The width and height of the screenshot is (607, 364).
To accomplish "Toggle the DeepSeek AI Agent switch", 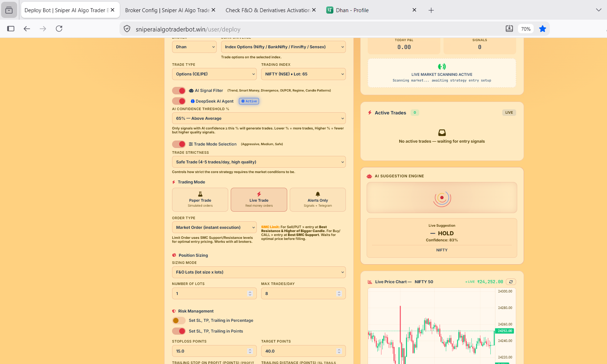I will (x=179, y=101).
